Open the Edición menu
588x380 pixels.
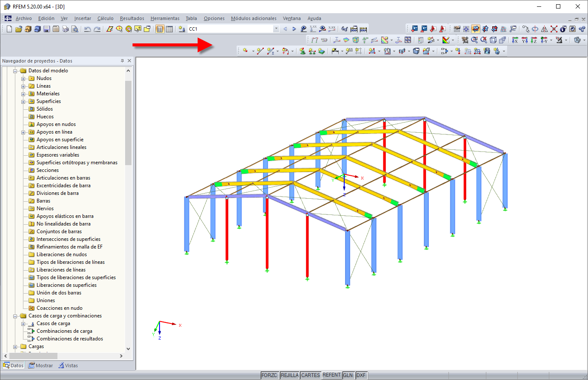[46, 18]
